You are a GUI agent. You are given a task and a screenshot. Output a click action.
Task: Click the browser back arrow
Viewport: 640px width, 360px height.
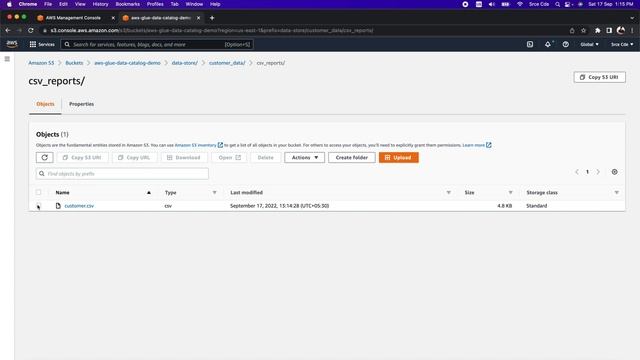pos(8,30)
